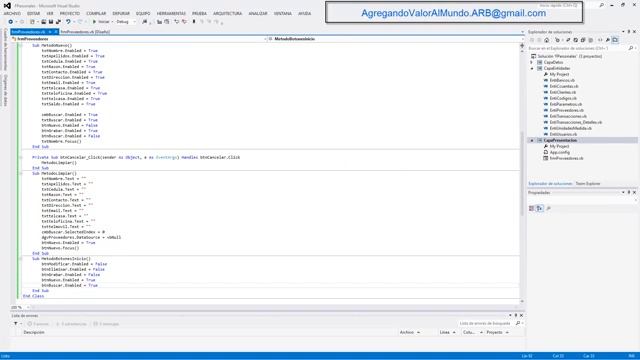Sort error list by Línea column
640x360 pixels.
(x=447, y=333)
